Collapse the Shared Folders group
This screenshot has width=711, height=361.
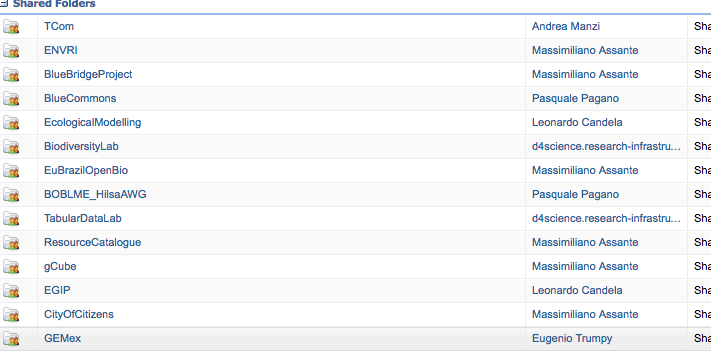click(4, 4)
